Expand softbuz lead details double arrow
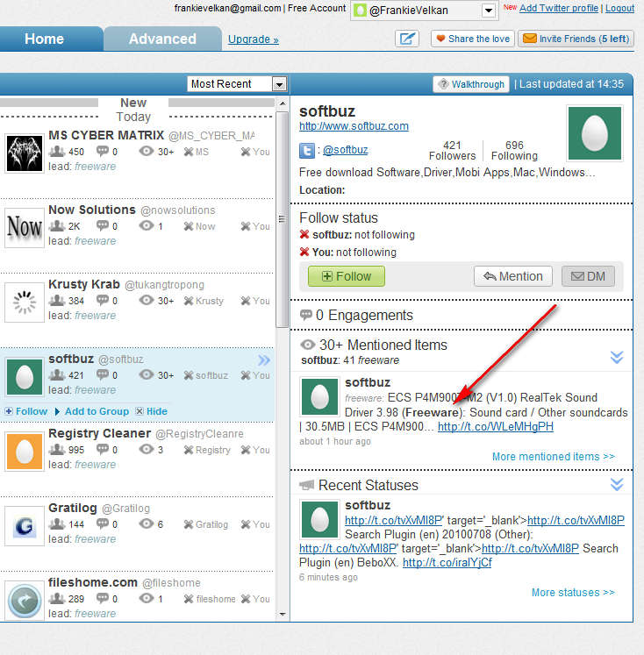Screen dimensions: 644x655 [x=264, y=360]
